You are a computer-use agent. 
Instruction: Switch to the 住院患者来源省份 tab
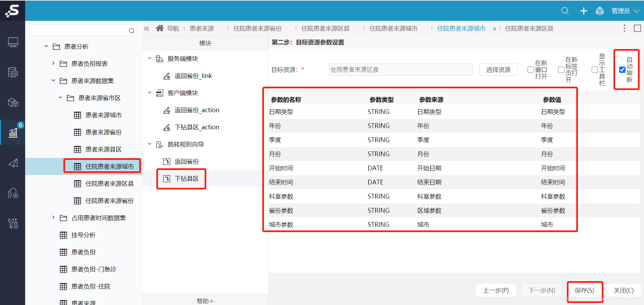pos(258,29)
